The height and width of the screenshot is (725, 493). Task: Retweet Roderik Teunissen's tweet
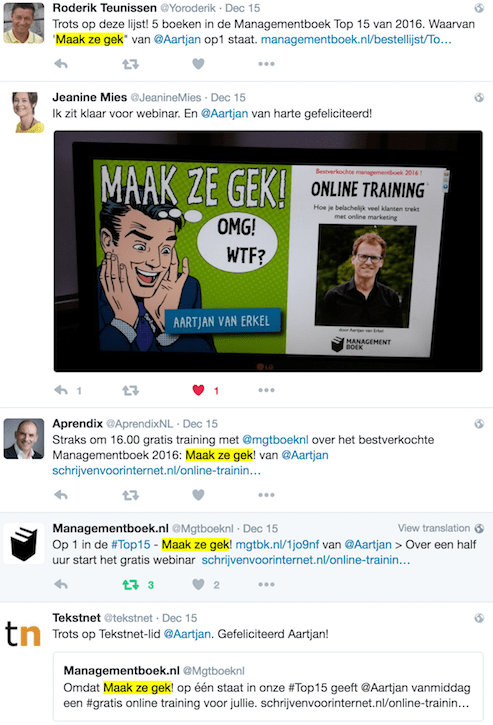pyautogui.click(x=130, y=64)
